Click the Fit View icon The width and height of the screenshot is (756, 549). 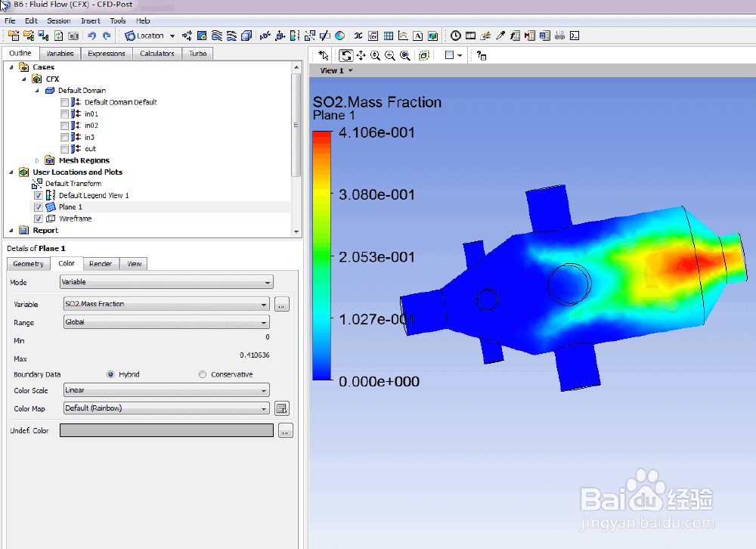coord(405,55)
